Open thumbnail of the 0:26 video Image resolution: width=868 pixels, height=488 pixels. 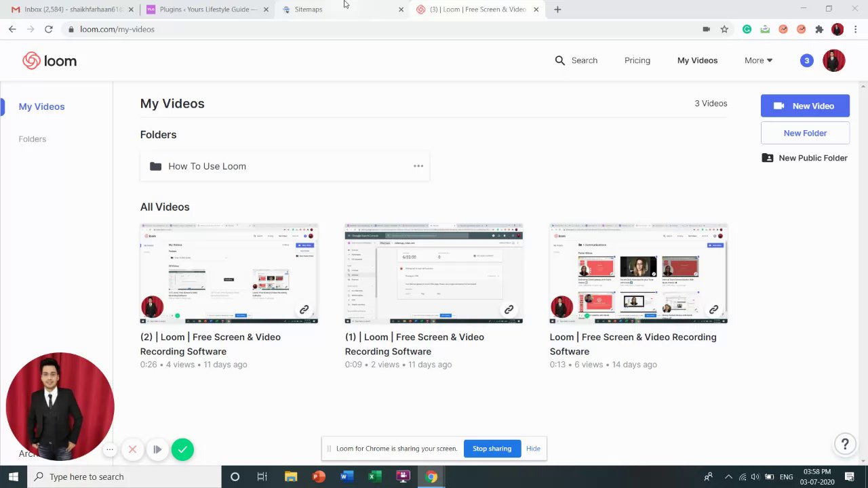tap(229, 274)
